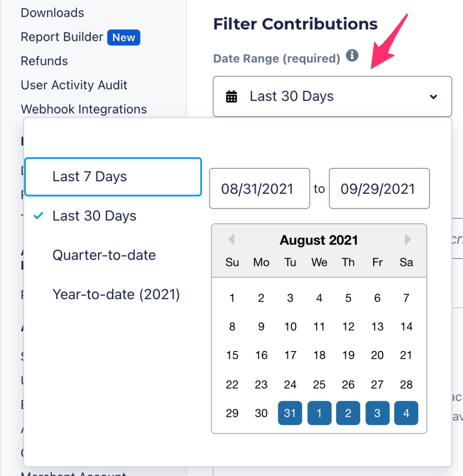This screenshot has height=476, width=463.
Task: Expand the Last 30 Days dropdown chevron
Action: (x=433, y=97)
